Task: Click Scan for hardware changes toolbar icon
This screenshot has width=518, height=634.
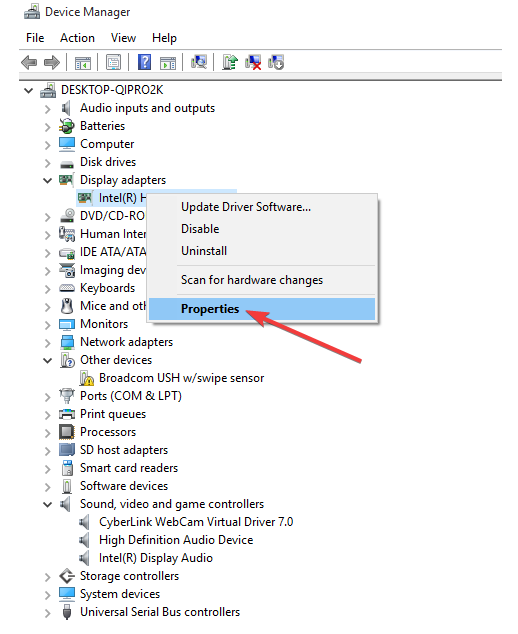Action: pos(199,62)
